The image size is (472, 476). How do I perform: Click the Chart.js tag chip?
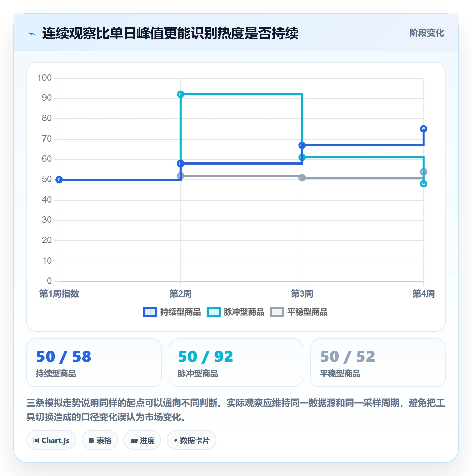(x=51, y=440)
